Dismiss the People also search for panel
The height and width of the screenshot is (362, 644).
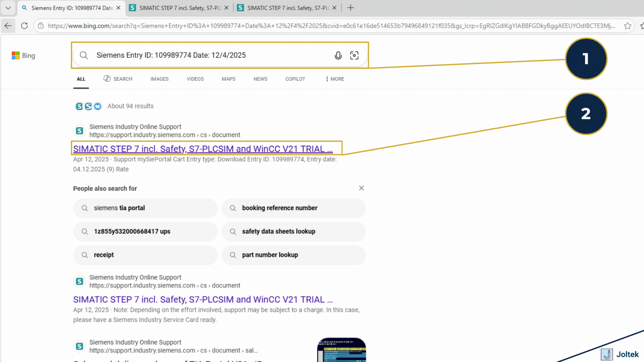[x=361, y=188]
